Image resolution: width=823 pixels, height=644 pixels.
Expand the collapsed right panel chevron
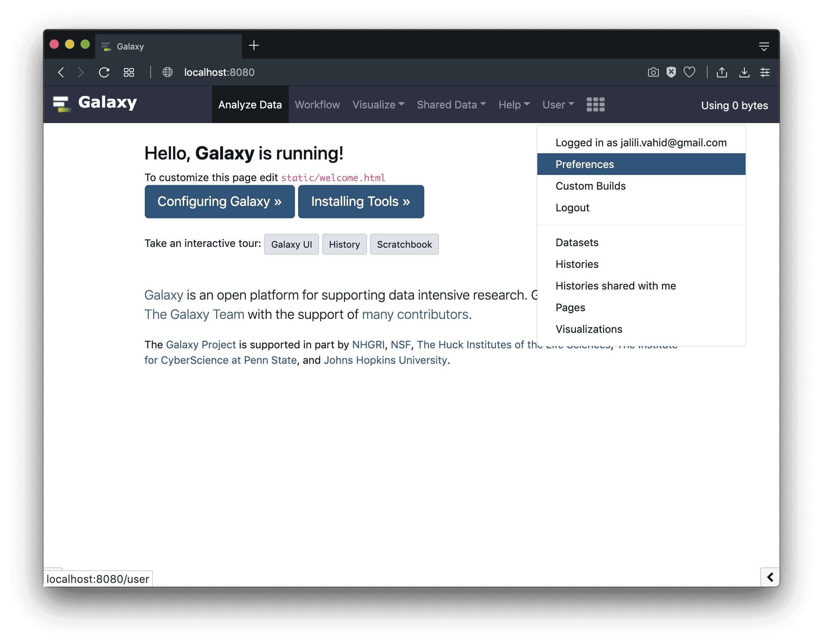770,577
